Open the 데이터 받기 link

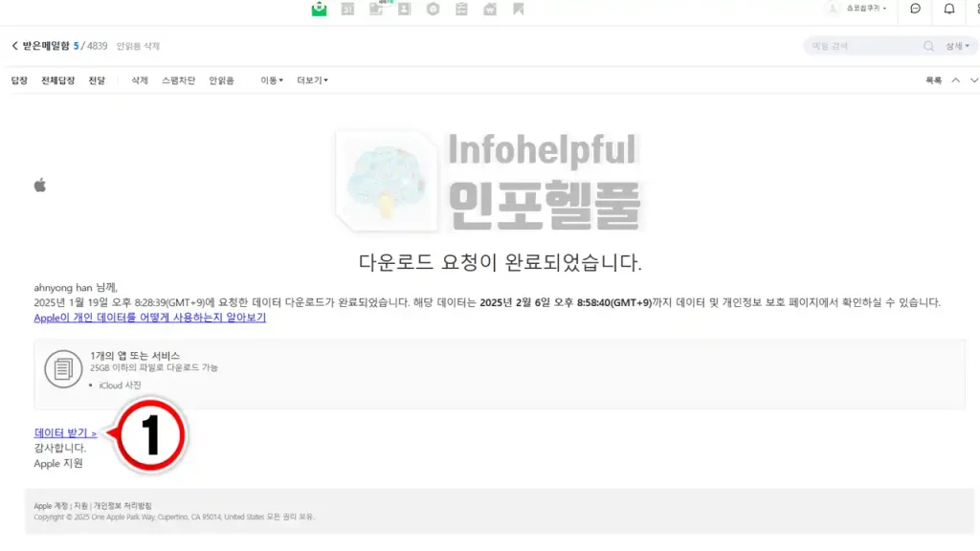66,433
